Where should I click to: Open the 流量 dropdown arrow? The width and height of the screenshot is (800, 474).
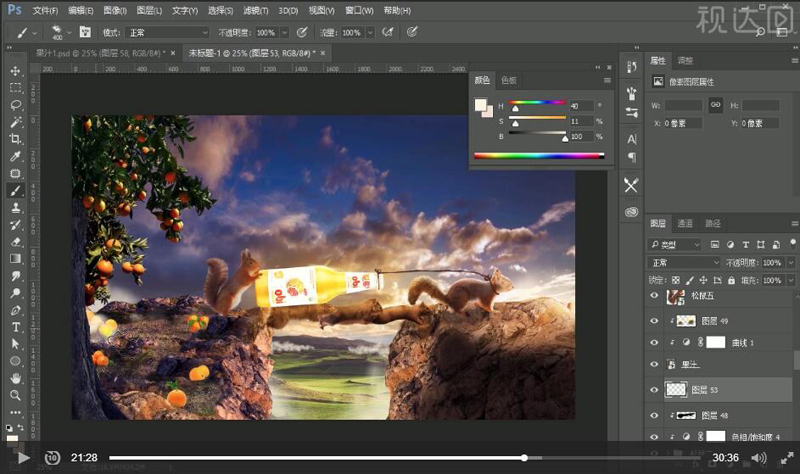pyautogui.click(x=370, y=33)
